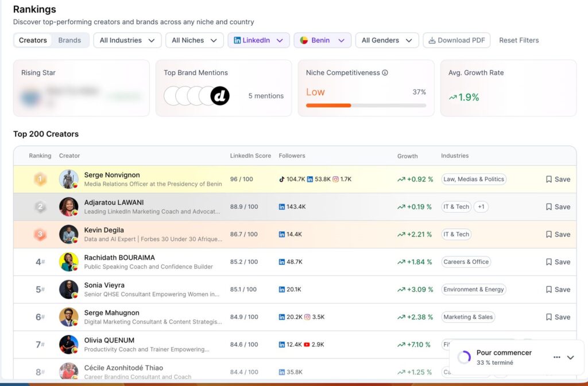588x386 pixels.
Task: Click the three-dots menu in Pour commencer widget
Action: click(x=556, y=357)
